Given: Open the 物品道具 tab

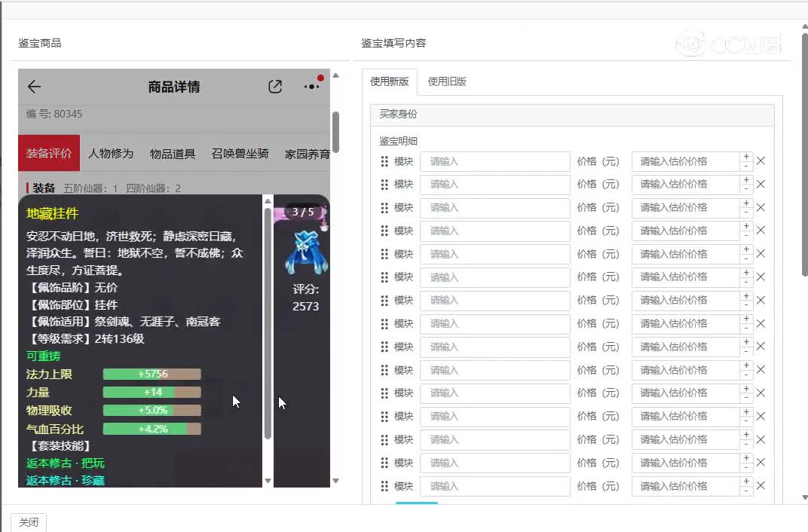Looking at the screenshot, I should (173, 154).
